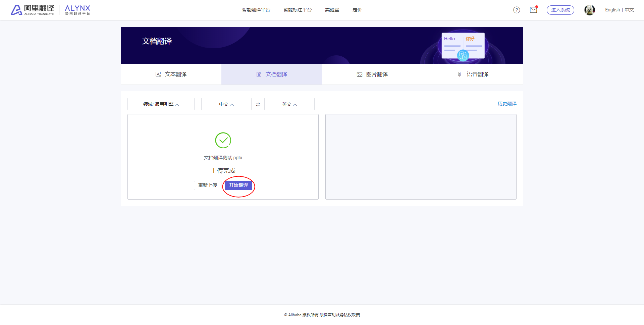This screenshot has width=644, height=325.
Task: Click the 上传完成 status text
Action: pyautogui.click(x=223, y=170)
